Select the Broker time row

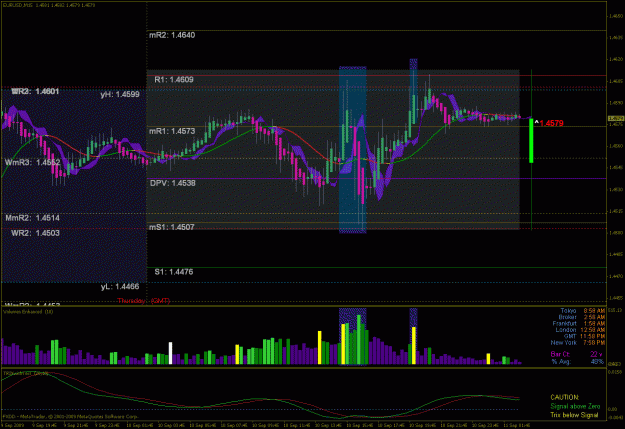point(582,317)
